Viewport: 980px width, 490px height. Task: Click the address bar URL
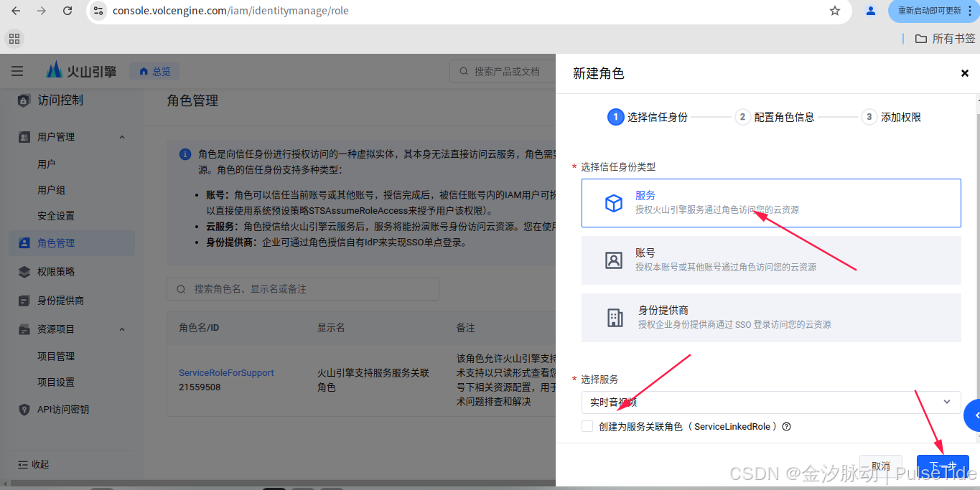click(231, 11)
